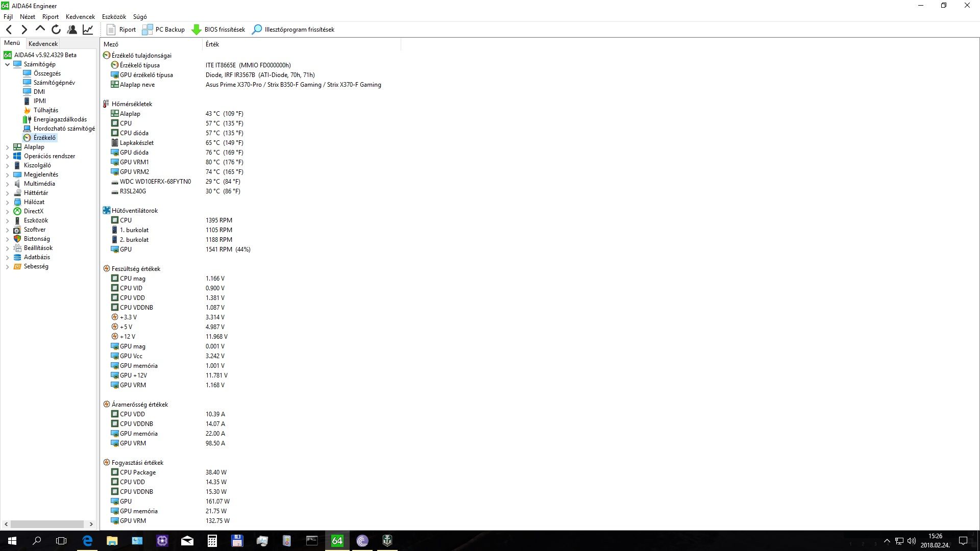The width and height of the screenshot is (980, 551).
Task: Click the Eszközök device icon in tree
Action: 17,220
